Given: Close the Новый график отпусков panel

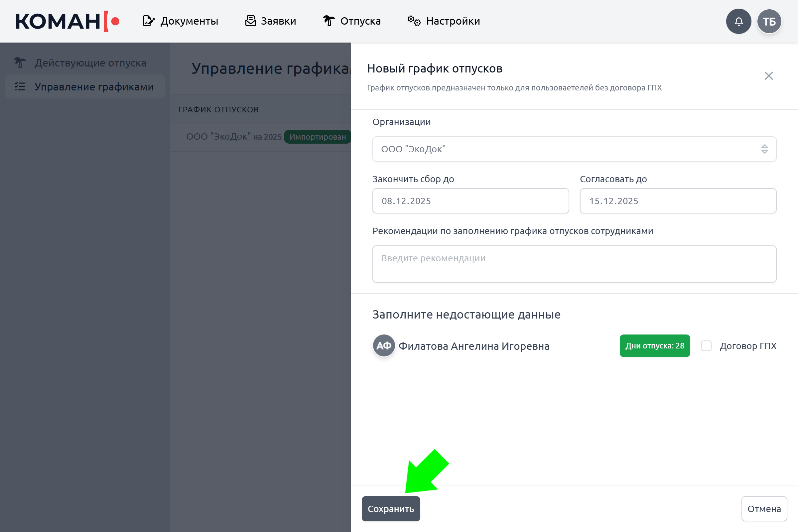Looking at the screenshot, I should point(769,76).
